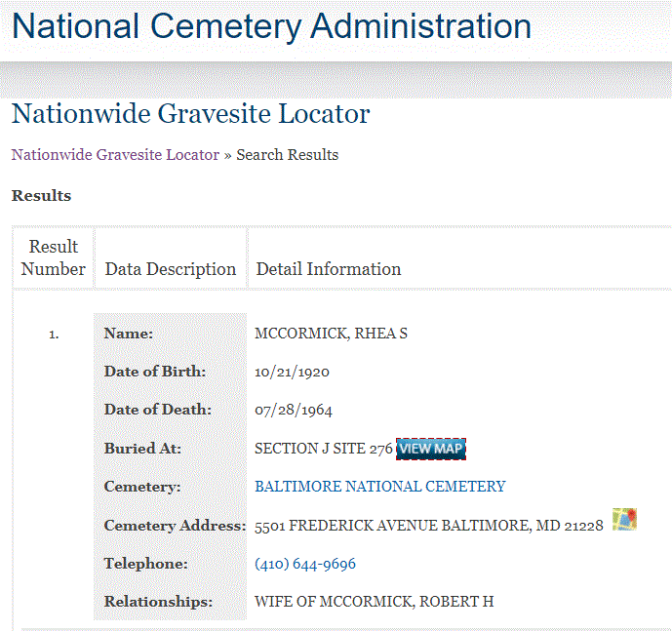Click the Cemetery Address row label

click(174, 526)
